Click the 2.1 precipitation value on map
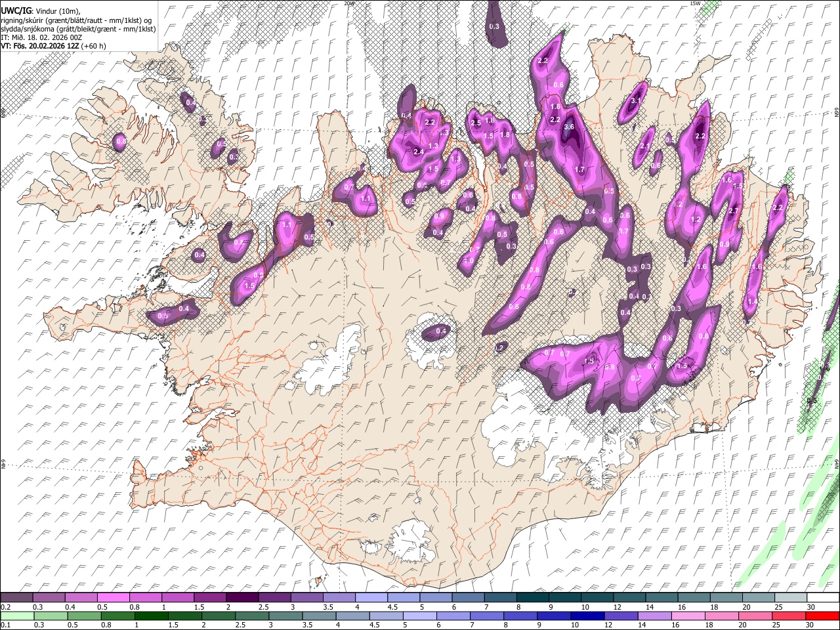Image resolution: width=840 pixels, height=630 pixels. tap(645, 146)
